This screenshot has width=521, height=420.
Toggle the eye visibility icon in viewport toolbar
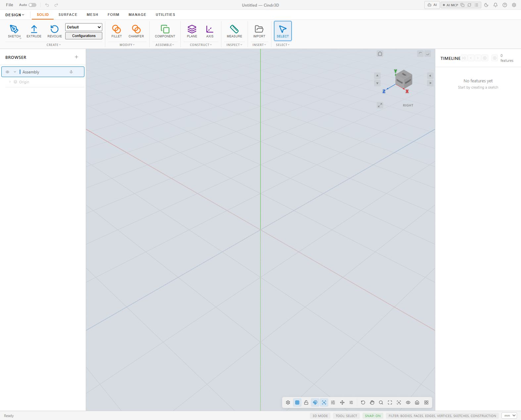[408, 402]
